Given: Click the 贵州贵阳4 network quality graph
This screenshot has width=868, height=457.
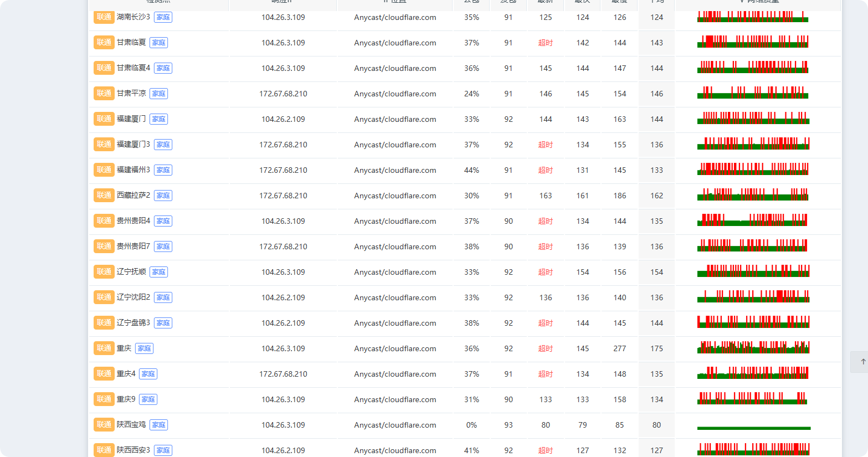Looking at the screenshot, I should pyautogui.click(x=752, y=220).
